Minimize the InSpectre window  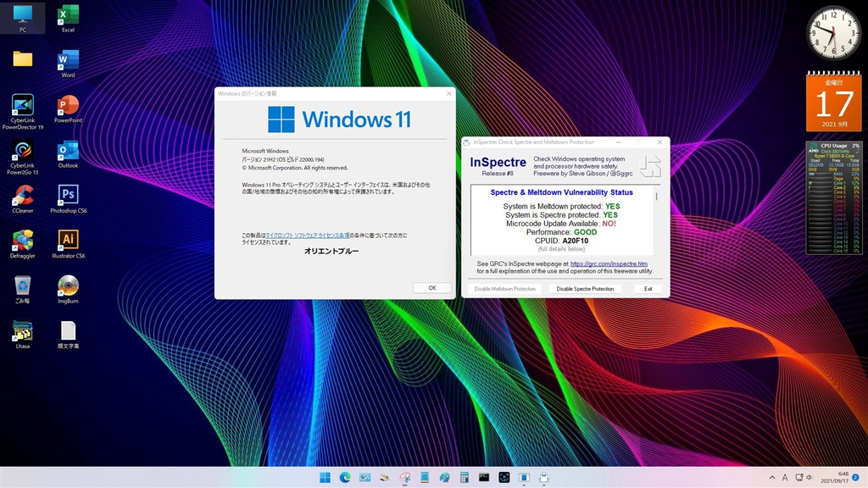click(x=618, y=142)
